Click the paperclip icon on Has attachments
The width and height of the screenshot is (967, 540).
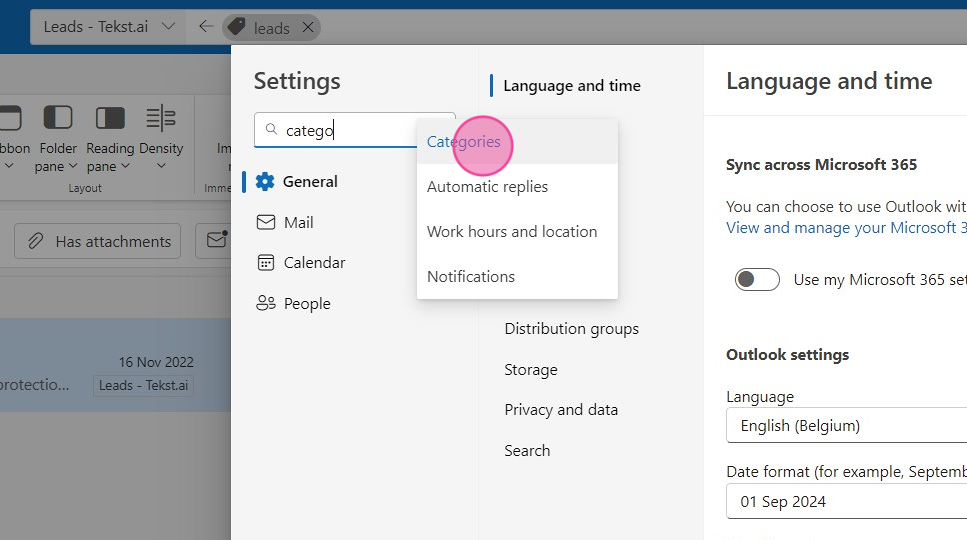(36, 241)
